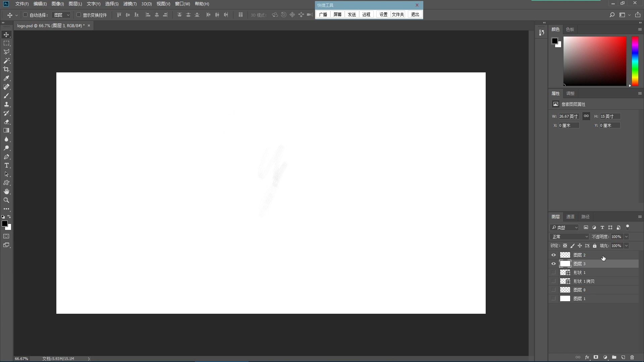Select the Path Selection tool
This screenshot has width=644, height=362.
coord(6,174)
